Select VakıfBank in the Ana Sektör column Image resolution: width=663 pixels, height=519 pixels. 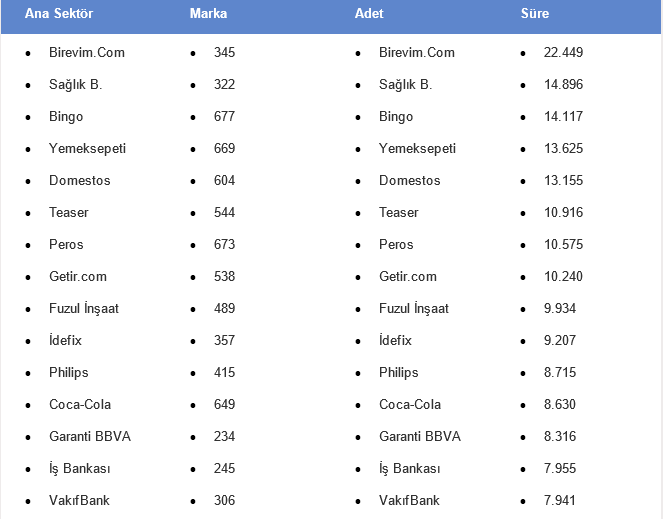pos(79,500)
